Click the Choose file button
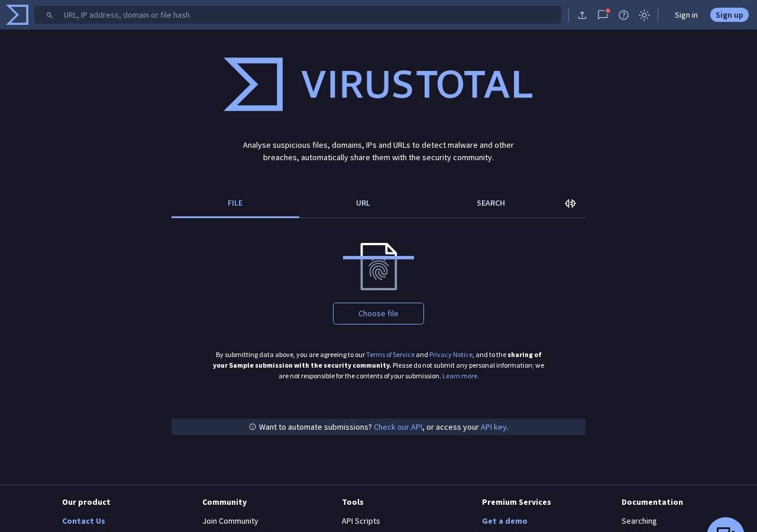Image resolution: width=757 pixels, height=532 pixels. click(x=378, y=313)
